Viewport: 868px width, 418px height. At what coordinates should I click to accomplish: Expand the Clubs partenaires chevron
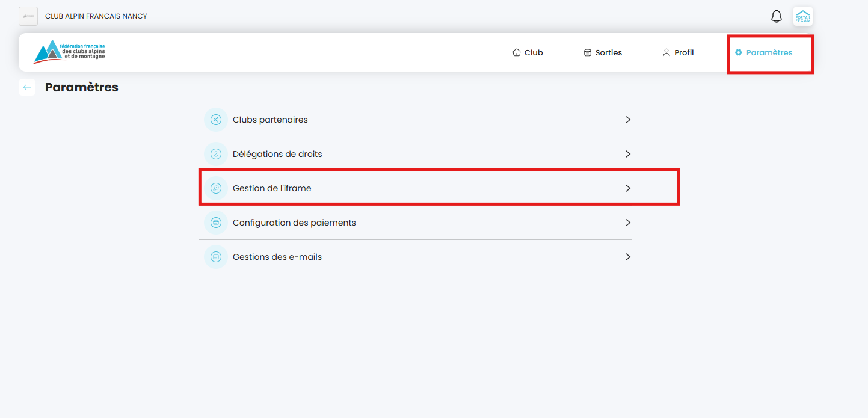pyautogui.click(x=628, y=120)
